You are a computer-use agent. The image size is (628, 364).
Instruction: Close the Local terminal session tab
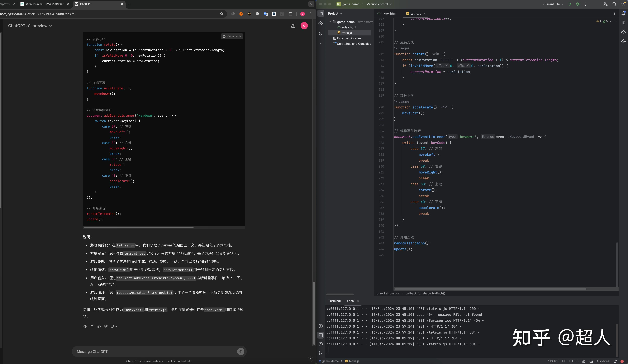(x=358, y=301)
